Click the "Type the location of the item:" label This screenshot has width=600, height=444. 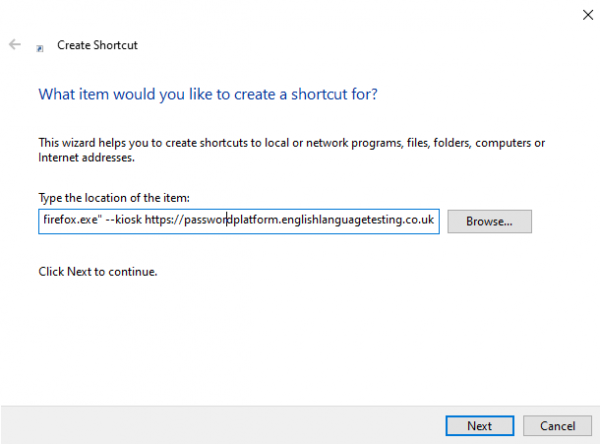[x=114, y=198]
